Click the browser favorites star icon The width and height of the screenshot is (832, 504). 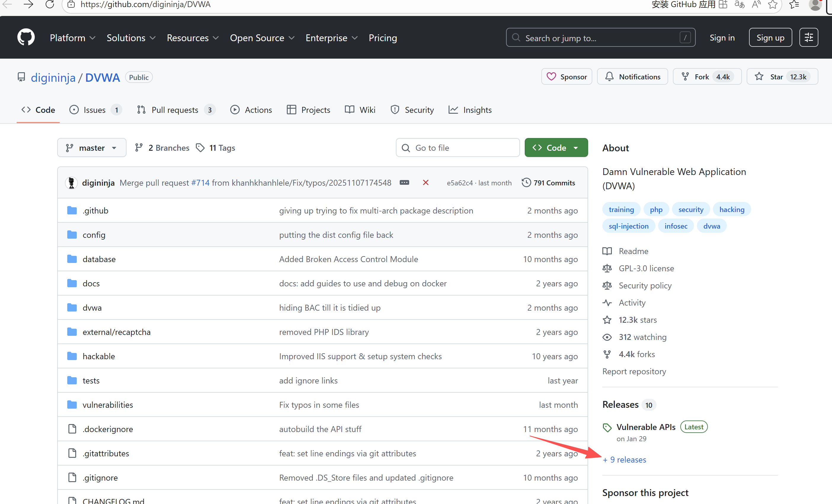pyautogui.click(x=772, y=4)
